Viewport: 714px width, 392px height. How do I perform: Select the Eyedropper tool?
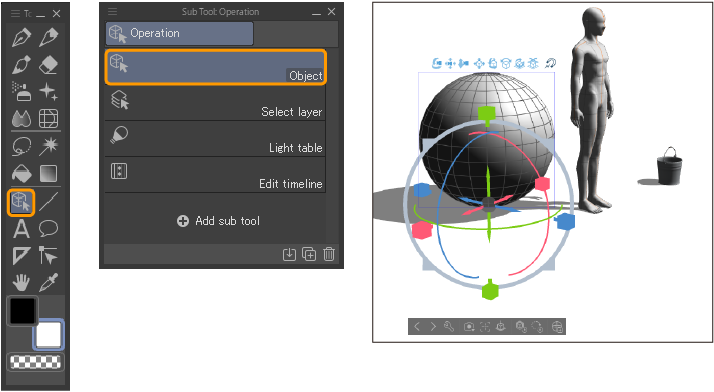(49, 283)
